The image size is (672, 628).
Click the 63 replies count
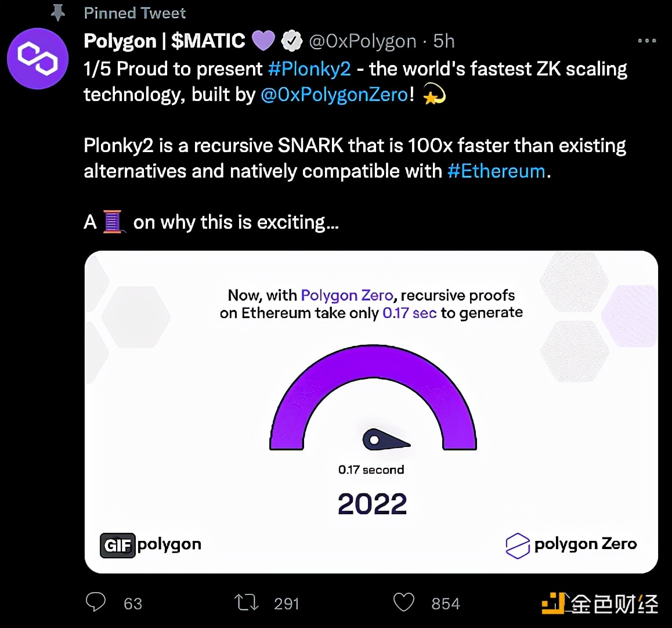click(x=133, y=604)
